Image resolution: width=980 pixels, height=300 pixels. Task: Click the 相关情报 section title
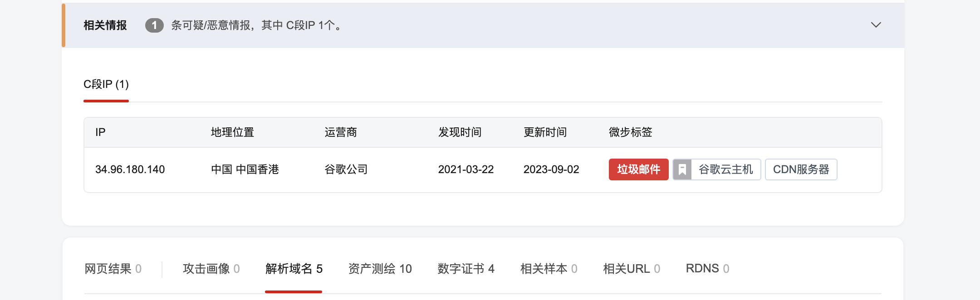(105, 25)
